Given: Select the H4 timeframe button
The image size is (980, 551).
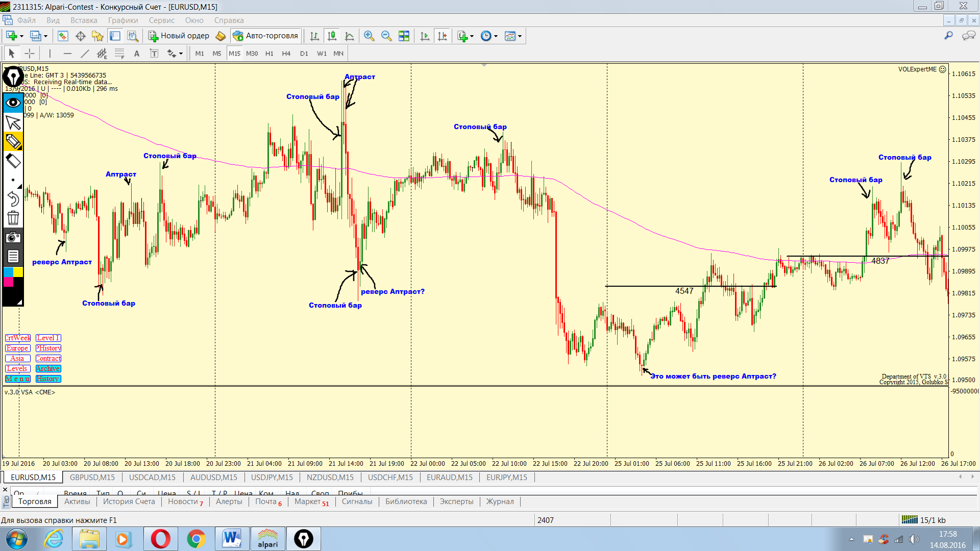Looking at the screenshot, I should coord(286,54).
